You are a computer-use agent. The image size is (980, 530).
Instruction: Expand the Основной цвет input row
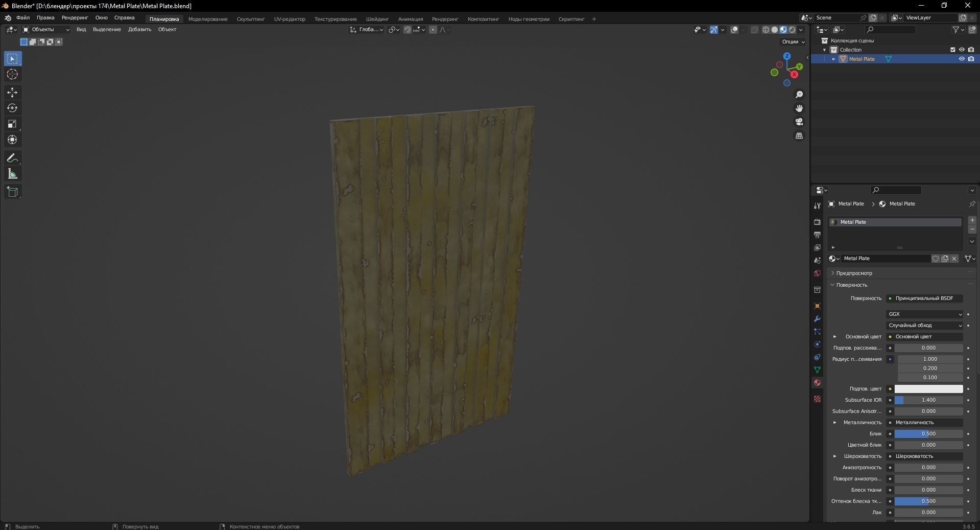click(x=835, y=336)
